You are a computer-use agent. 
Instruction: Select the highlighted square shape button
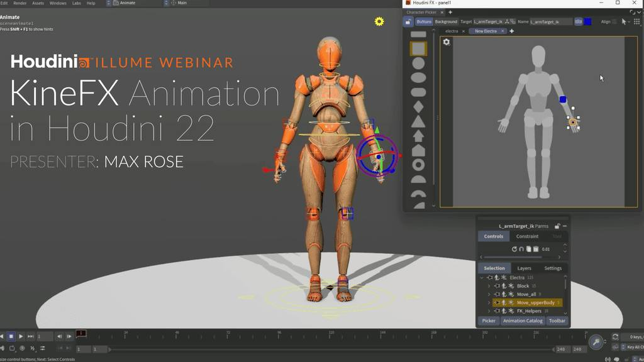[418, 49]
